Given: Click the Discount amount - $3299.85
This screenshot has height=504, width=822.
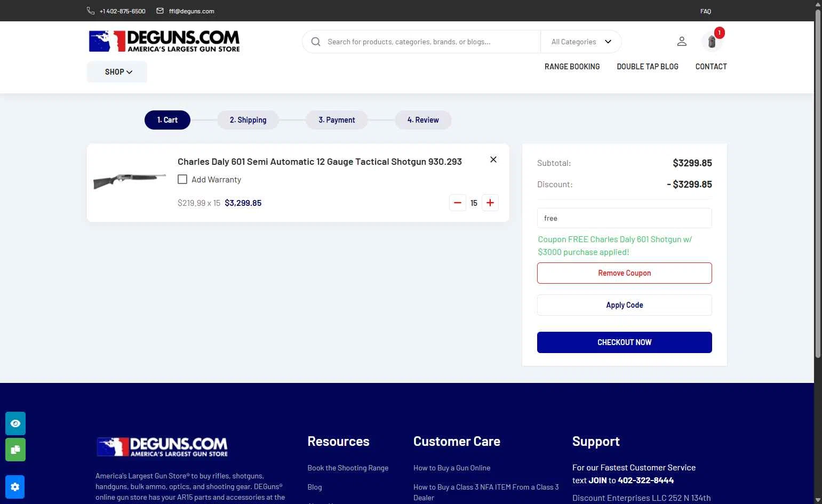Looking at the screenshot, I should point(689,185).
